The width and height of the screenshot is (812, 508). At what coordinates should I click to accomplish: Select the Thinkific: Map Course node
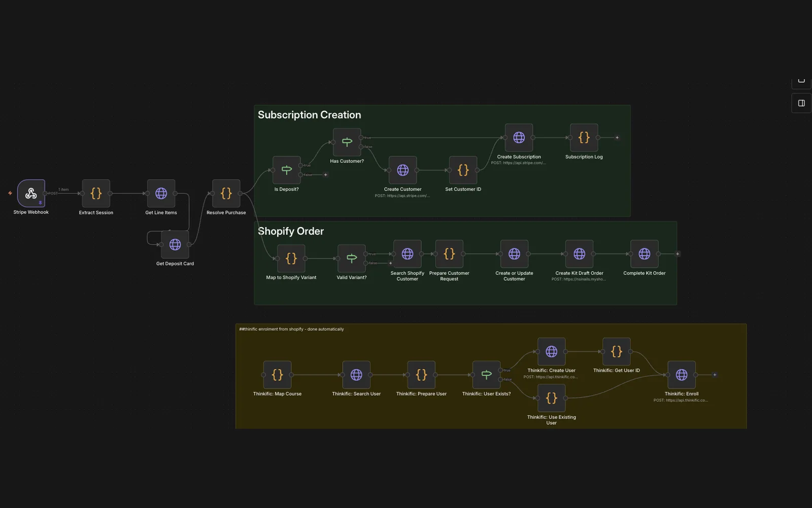point(277,375)
